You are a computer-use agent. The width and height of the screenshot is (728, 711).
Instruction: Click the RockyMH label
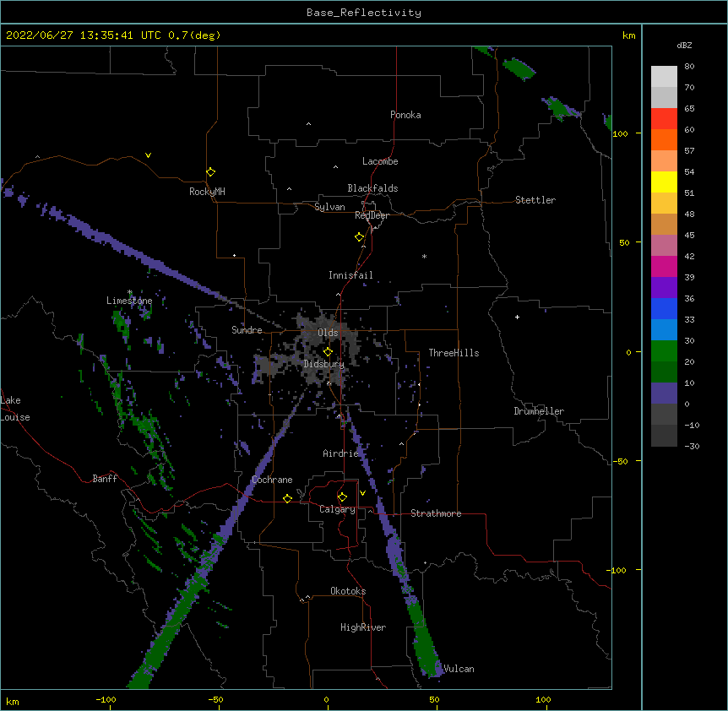click(x=207, y=192)
